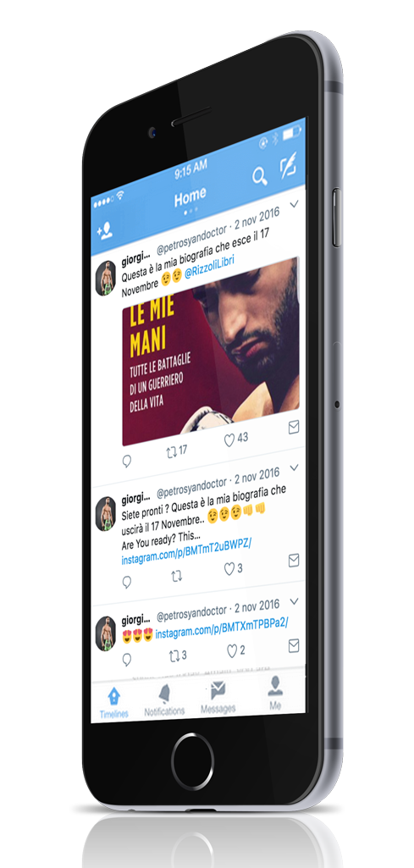Expand options chevron on first tweet
The image size is (414, 868).
click(294, 204)
